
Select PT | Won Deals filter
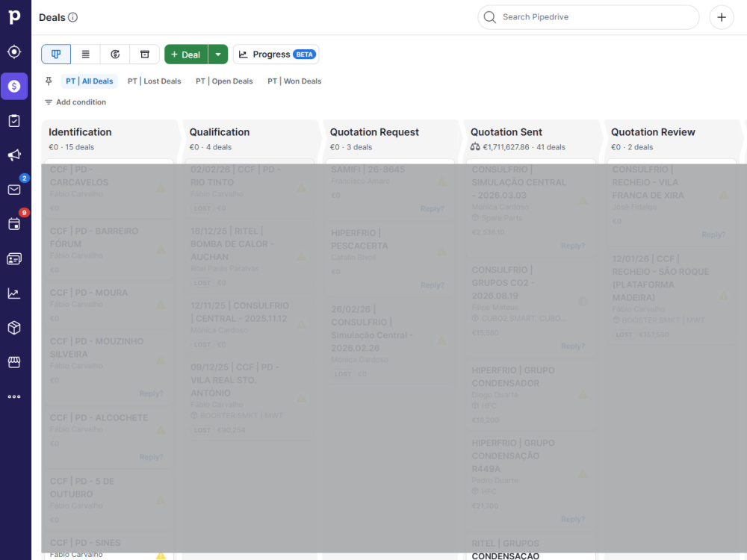[x=294, y=81]
